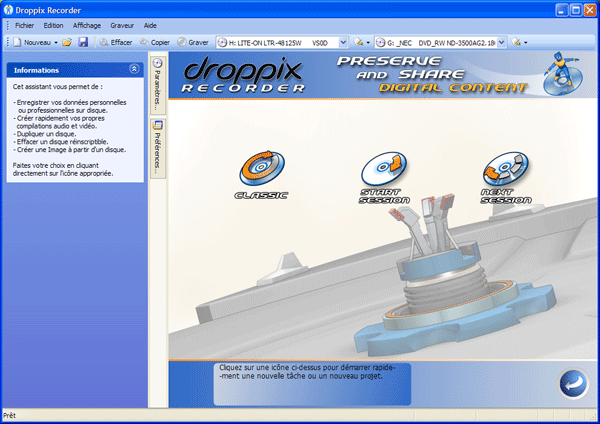Viewport: 600px width, 424px height.
Task: Open the Affichage menu
Action: click(x=87, y=25)
